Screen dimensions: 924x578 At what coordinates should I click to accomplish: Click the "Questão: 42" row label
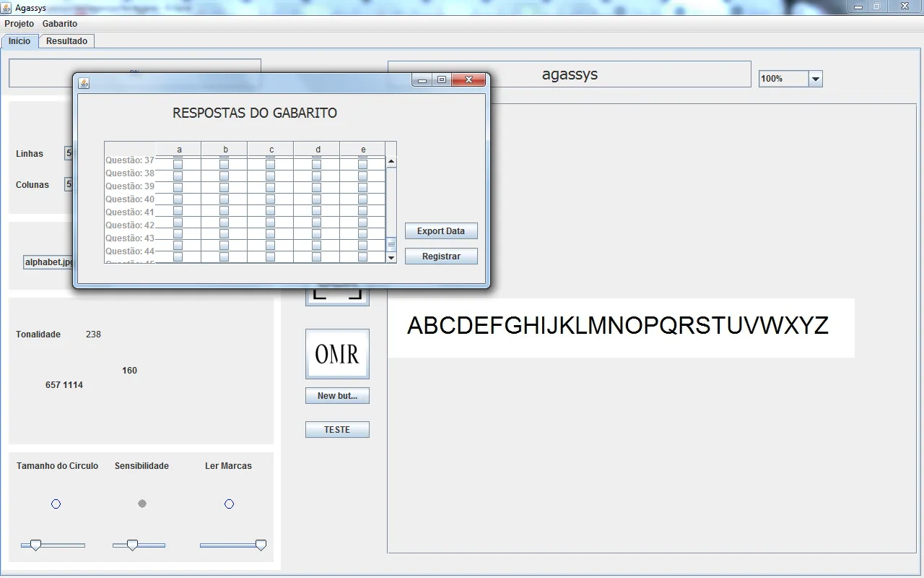click(x=130, y=225)
